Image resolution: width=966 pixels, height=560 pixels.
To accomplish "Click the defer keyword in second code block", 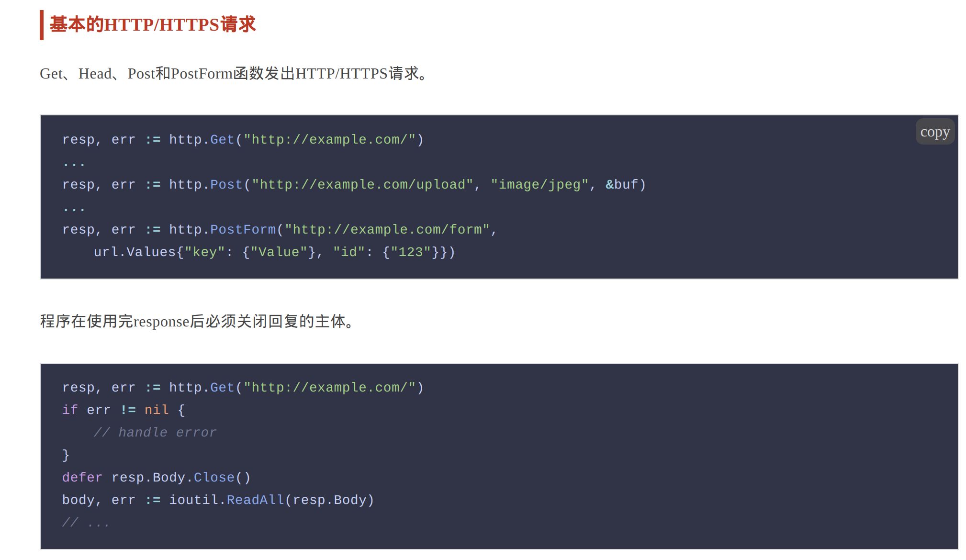I will point(82,478).
